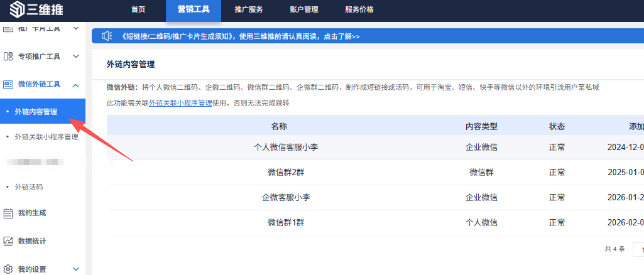Open 数据统计 menu item
The image size is (644, 275).
(32, 241)
